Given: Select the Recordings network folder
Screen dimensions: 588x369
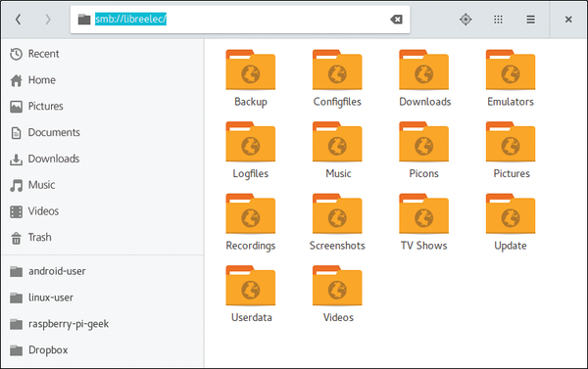Looking at the screenshot, I should pyautogui.click(x=251, y=222).
